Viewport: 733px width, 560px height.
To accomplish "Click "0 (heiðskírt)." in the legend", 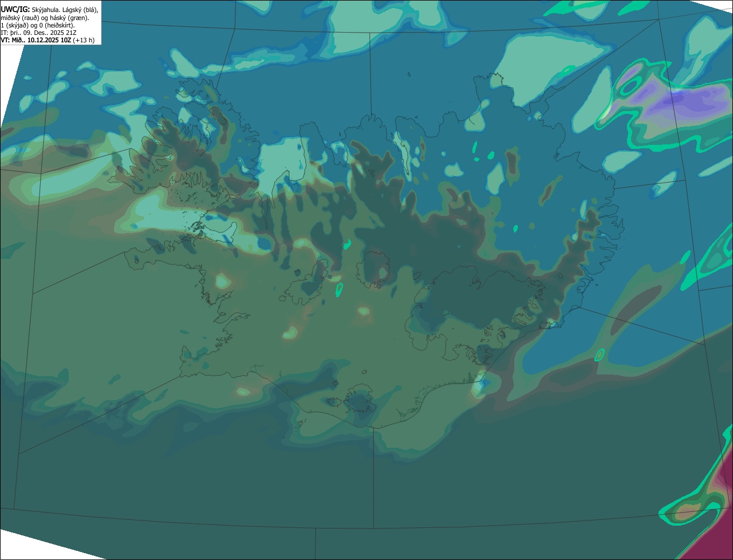I will point(56,25).
